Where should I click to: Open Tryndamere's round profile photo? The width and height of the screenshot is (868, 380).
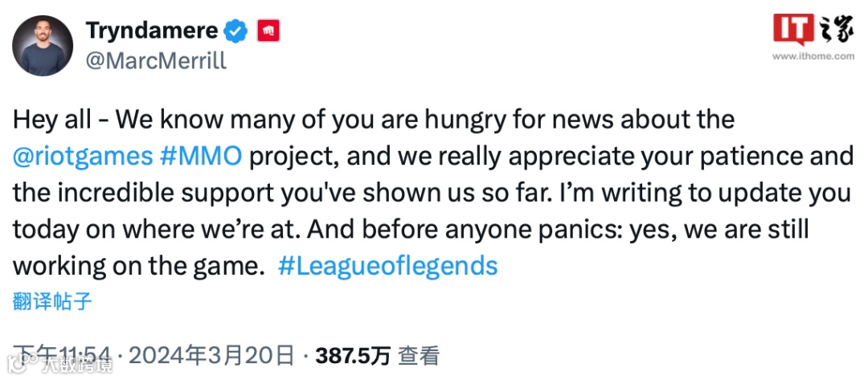(x=43, y=46)
